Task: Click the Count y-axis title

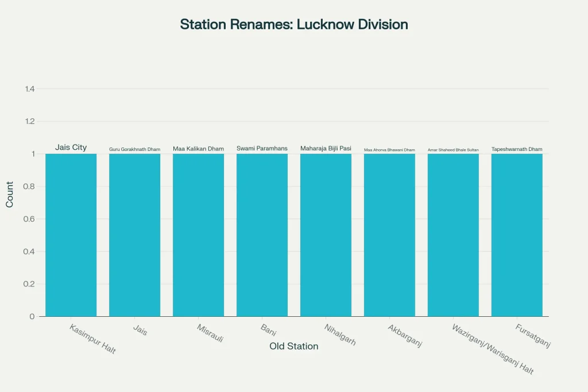Action: pyautogui.click(x=9, y=194)
